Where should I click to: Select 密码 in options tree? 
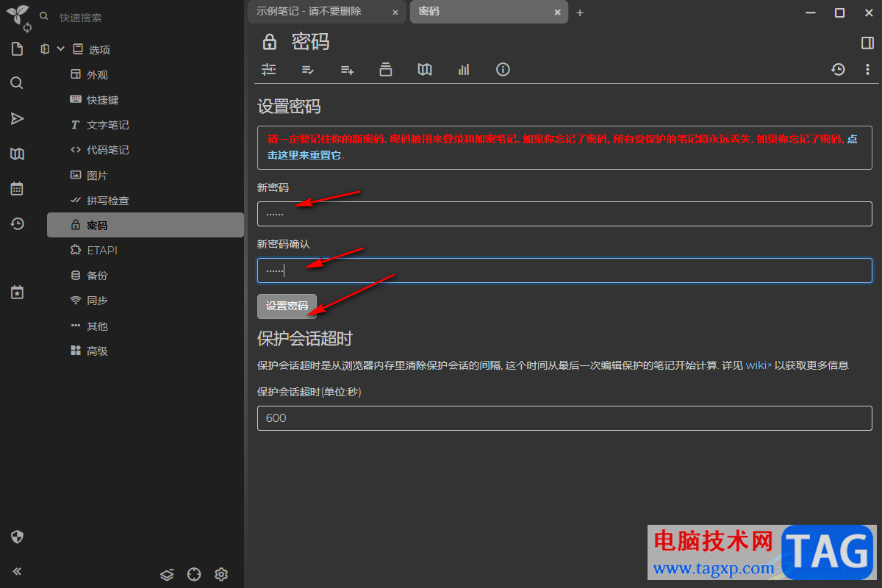146,225
